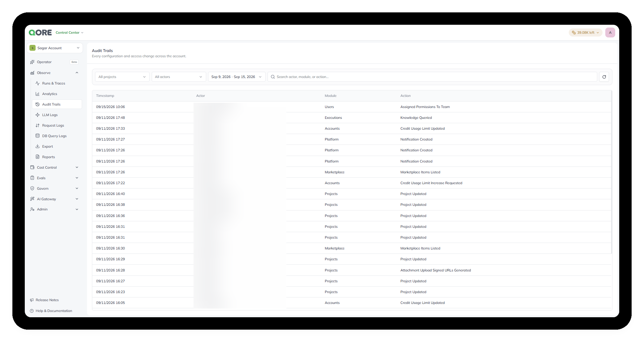
Task: Click timestamp 09/11/2026 16:05
Action: pyautogui.click(x=111, y=303)
